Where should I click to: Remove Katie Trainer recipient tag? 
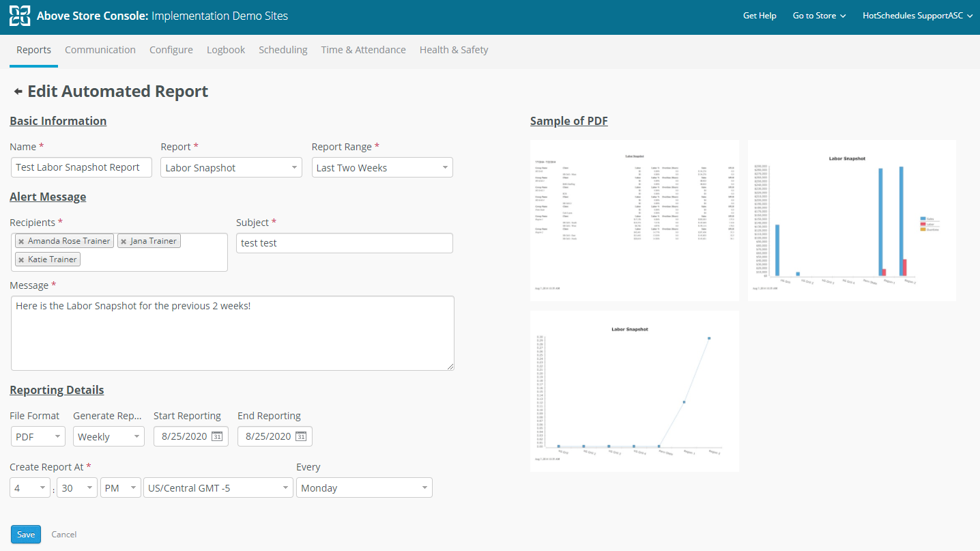coord(21,259)
